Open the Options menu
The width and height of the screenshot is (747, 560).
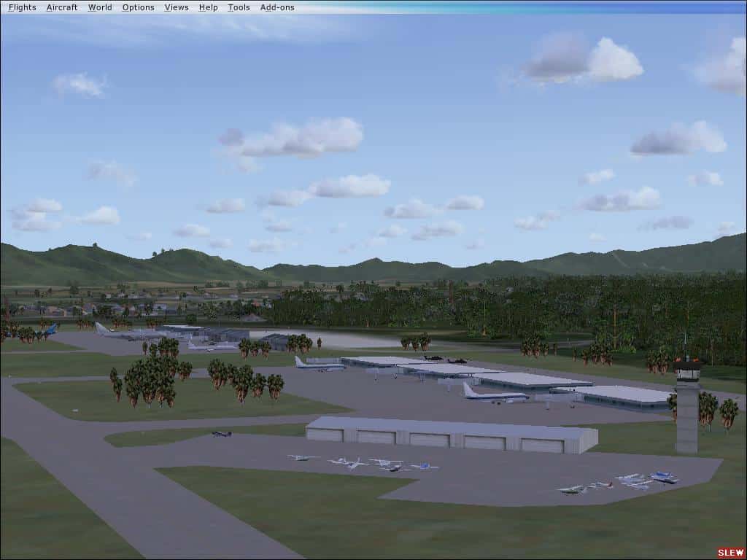[x=137, y=7]
